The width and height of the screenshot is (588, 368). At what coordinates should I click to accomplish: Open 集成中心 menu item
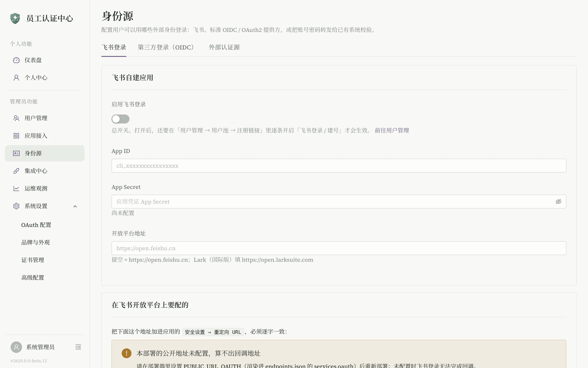(x=45, y=171)
